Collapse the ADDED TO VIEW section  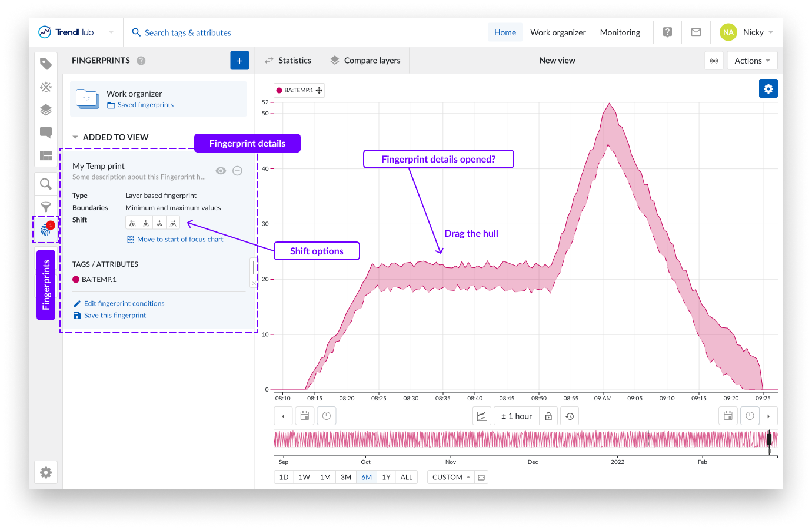pyautogui.click(x=75, y=137)
